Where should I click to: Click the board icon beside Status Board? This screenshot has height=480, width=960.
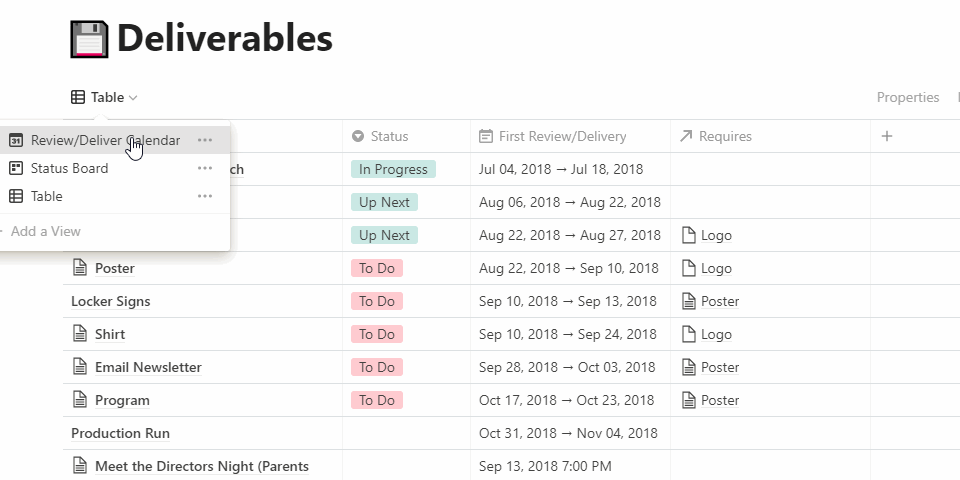[16, 169]
